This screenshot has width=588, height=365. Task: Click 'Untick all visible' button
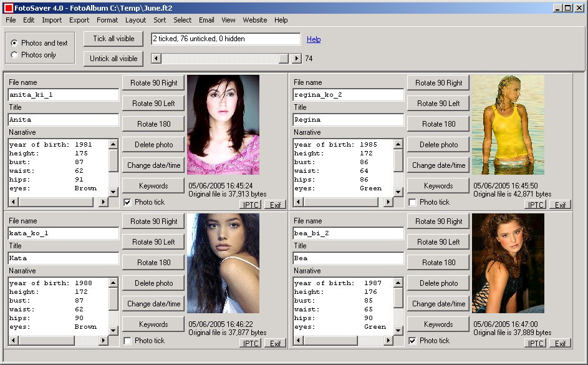pos(113,59)
